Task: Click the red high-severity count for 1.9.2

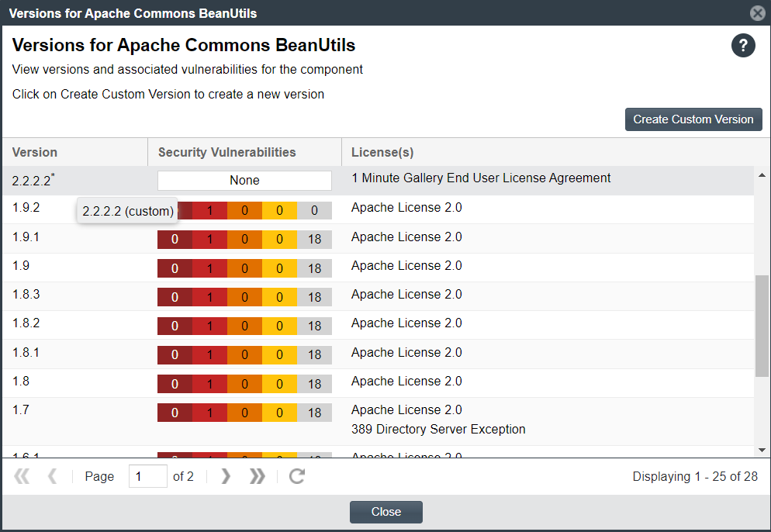Action: [x=209, y=210]
